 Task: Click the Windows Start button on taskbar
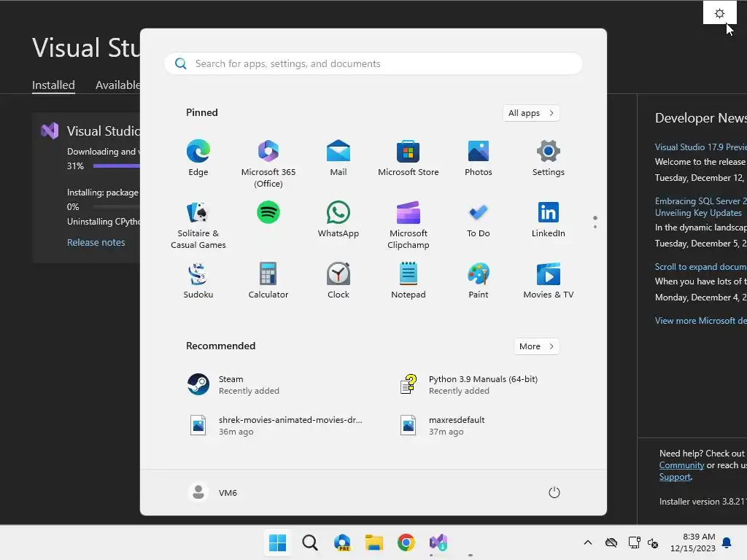coord(278,542)
